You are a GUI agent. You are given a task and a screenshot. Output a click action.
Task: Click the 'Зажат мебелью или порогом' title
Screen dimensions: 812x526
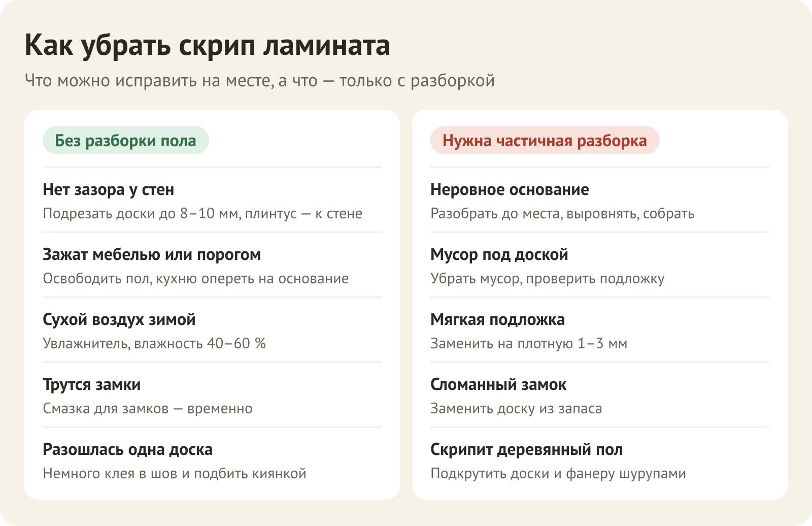pos(152,254)
